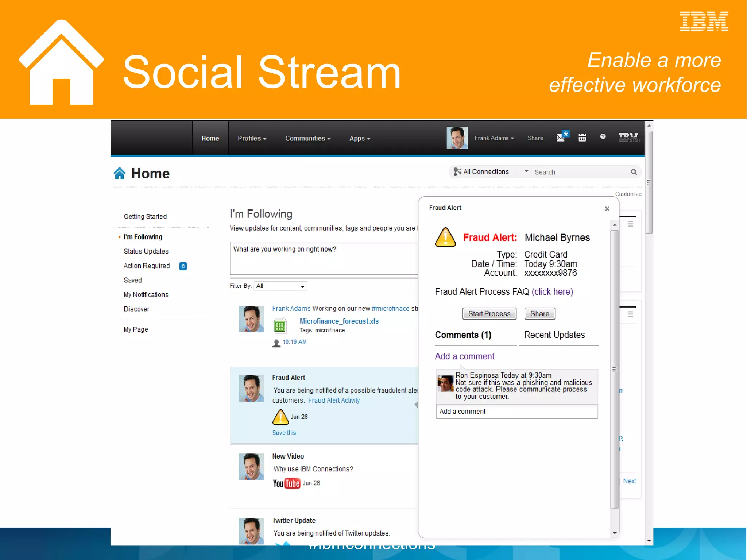This screenshot has width=747, height=560.
Task: Click the avatar in the Fraud Alert feed entry
Action: click(251, 389)
